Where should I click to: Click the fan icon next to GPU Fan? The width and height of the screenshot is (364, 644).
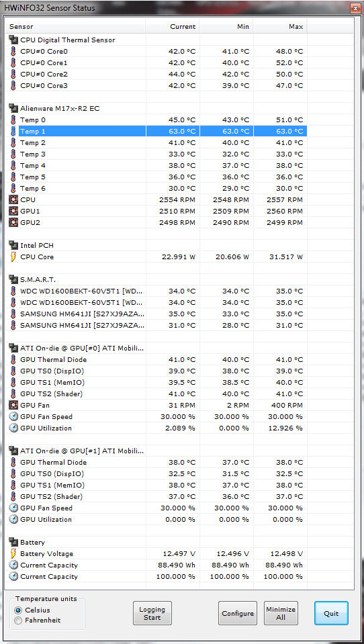click(x=13, y=405)
